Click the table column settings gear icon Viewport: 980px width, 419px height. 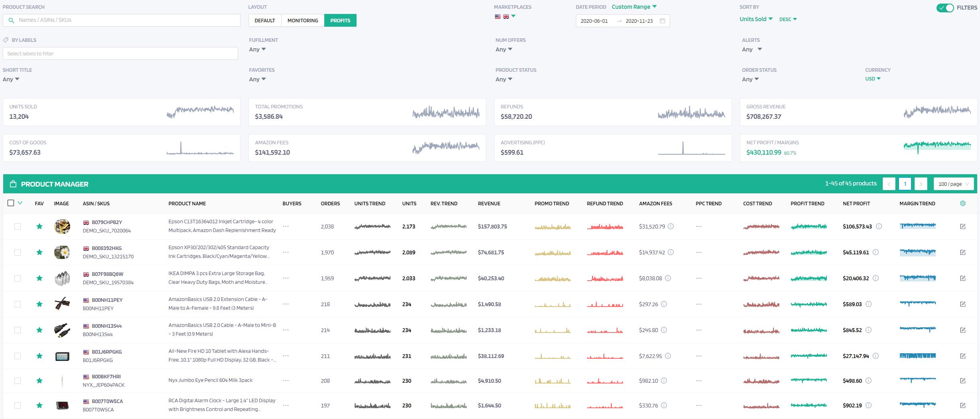click(x=962, y=203)
